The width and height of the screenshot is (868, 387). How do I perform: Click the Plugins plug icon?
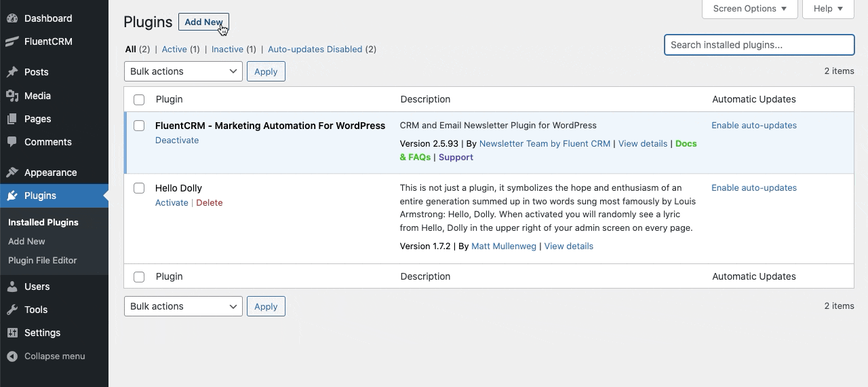(12, 196)
